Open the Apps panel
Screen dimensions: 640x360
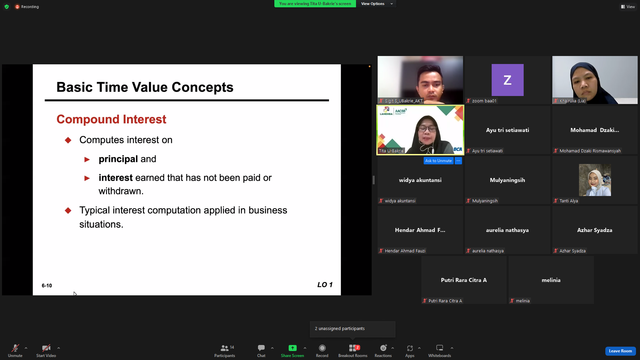click(x=410, y=350)
